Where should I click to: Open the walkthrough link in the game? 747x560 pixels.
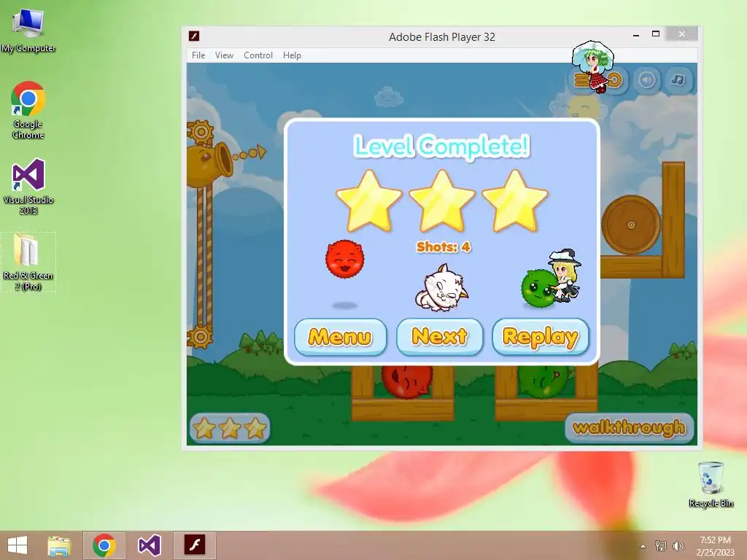tap(629, 427)
